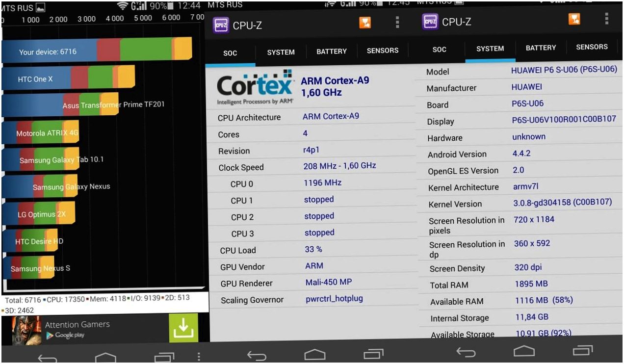This screenshot has height=364, width=624.
Task: Tap the Android Version value '4.4.2'
Action: (521, 153)
